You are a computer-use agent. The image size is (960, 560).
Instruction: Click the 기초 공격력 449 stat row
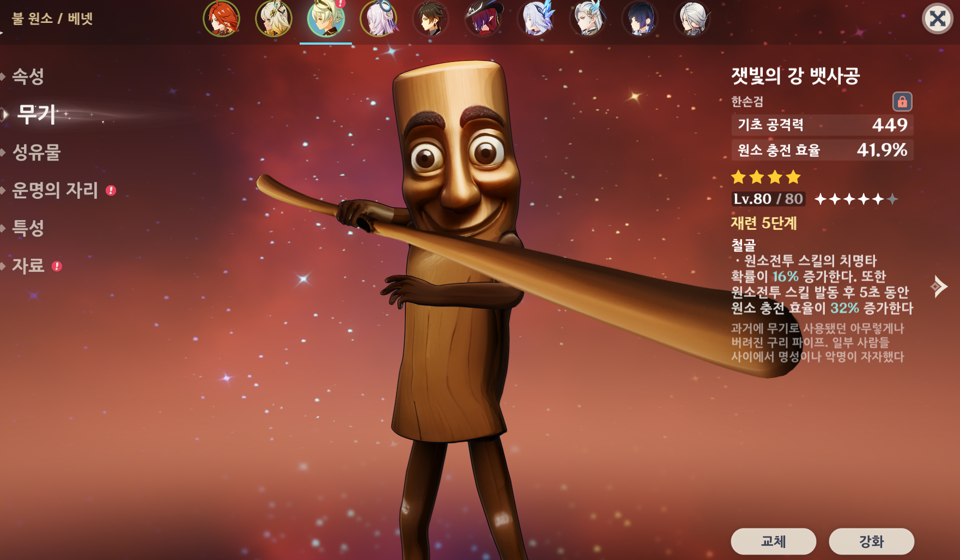[822, 125]
